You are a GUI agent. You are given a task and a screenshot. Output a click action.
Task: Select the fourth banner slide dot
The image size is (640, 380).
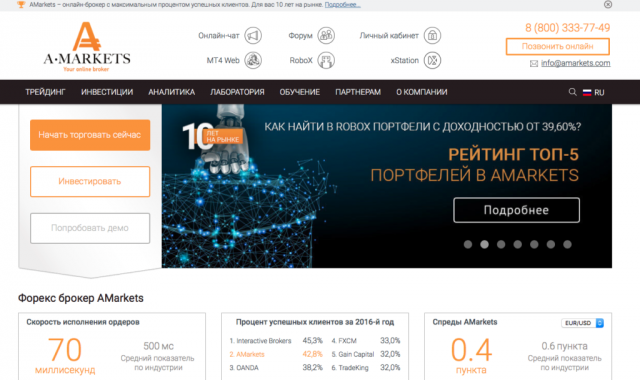click(x=518, y=244)
